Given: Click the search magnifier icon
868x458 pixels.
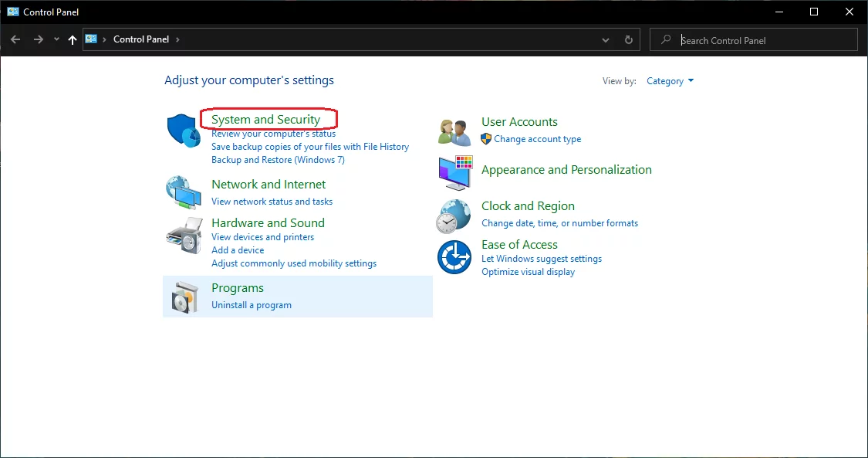Looking at the screenshot, I should click(666, 40).
